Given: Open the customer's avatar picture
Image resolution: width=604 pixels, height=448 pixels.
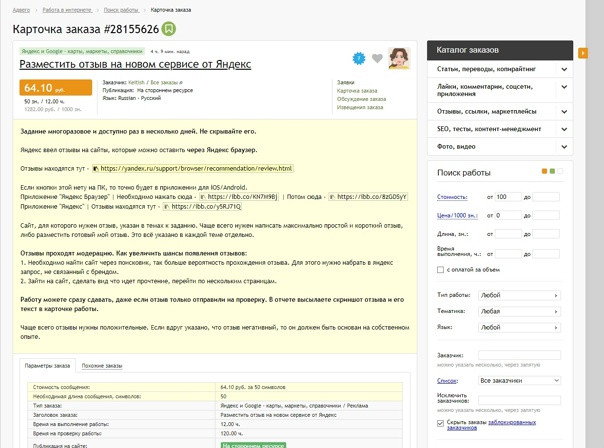Looking at the screenshot, I should pos(399,59).
